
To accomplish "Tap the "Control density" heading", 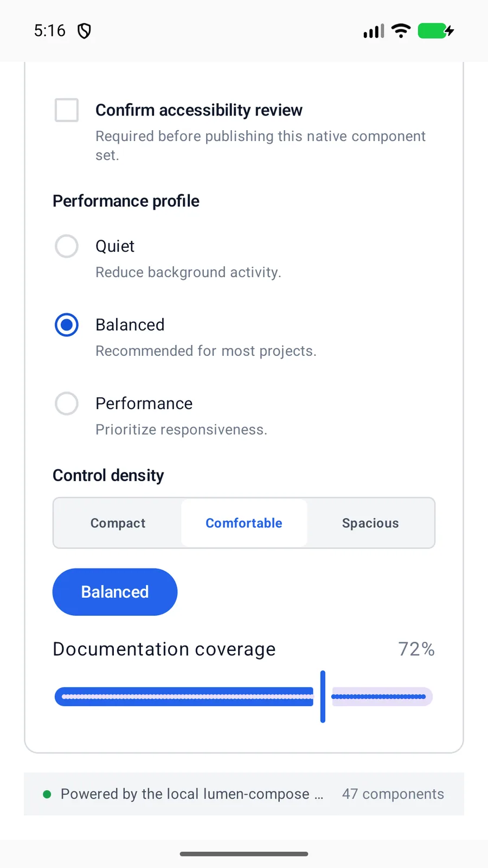I will [108, 475].
